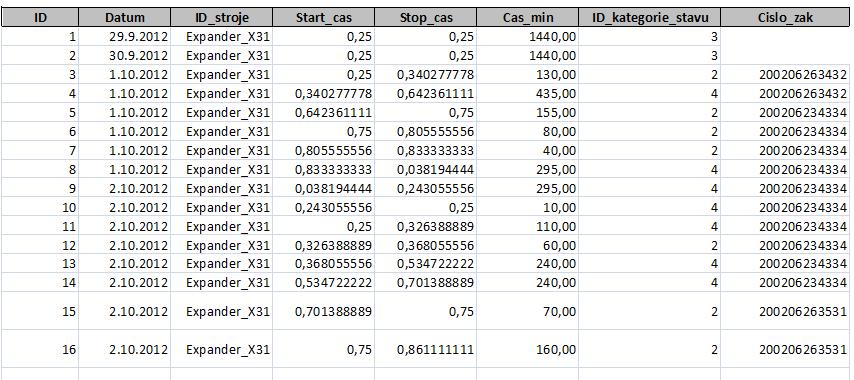This screenshot has height=380, width=854.
Task: Select Stop_cas value 0,340277778 in row 3
Action: click(x=425, y=75)
